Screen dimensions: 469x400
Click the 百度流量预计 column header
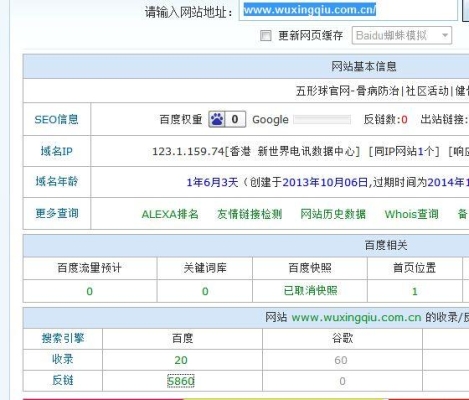pyautogui.click(x=89, y=268)
